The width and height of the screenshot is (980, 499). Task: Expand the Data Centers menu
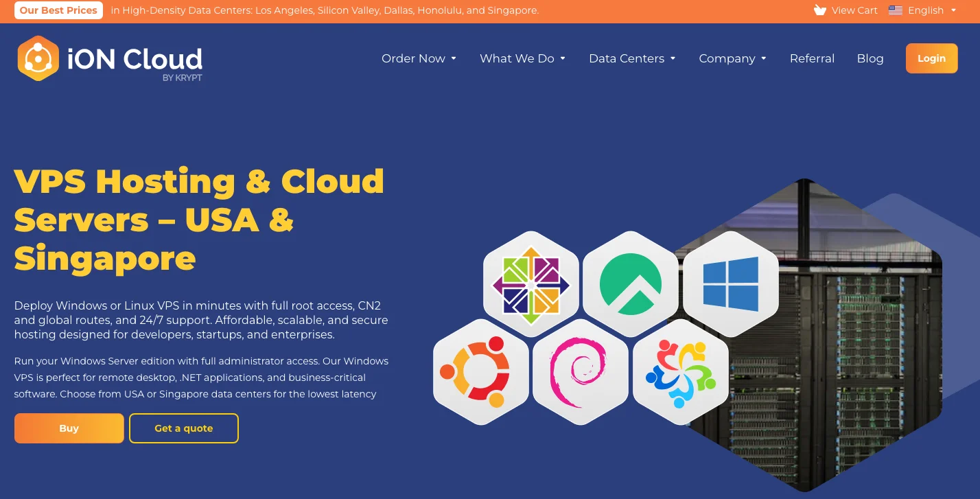(x=632, y=58)
